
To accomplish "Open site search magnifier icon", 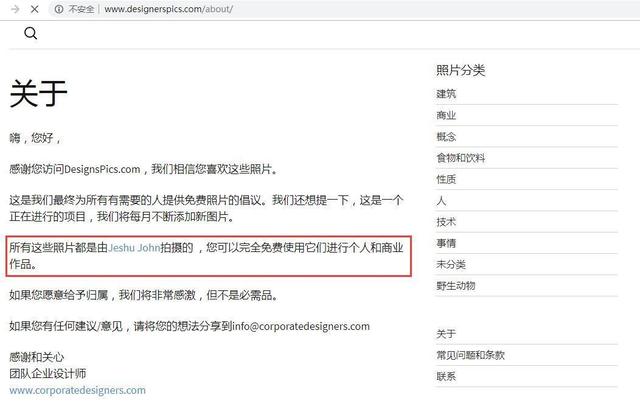I will 31,33.
